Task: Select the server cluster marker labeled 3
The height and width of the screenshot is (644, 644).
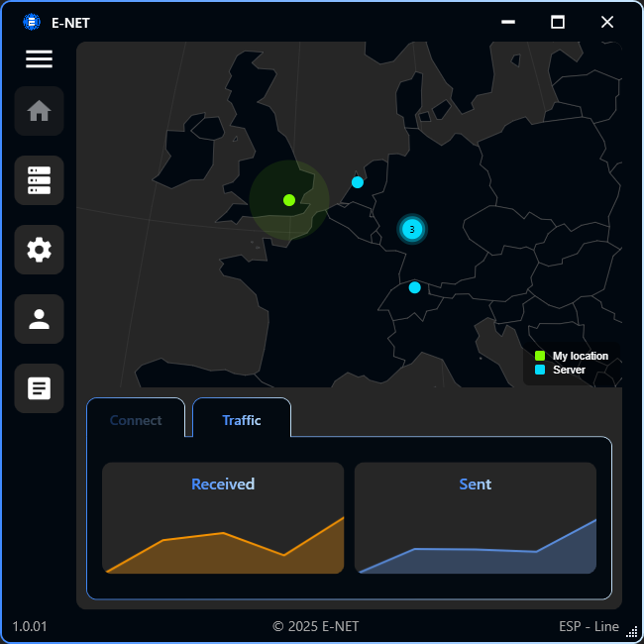Action: tap(412, 229)
